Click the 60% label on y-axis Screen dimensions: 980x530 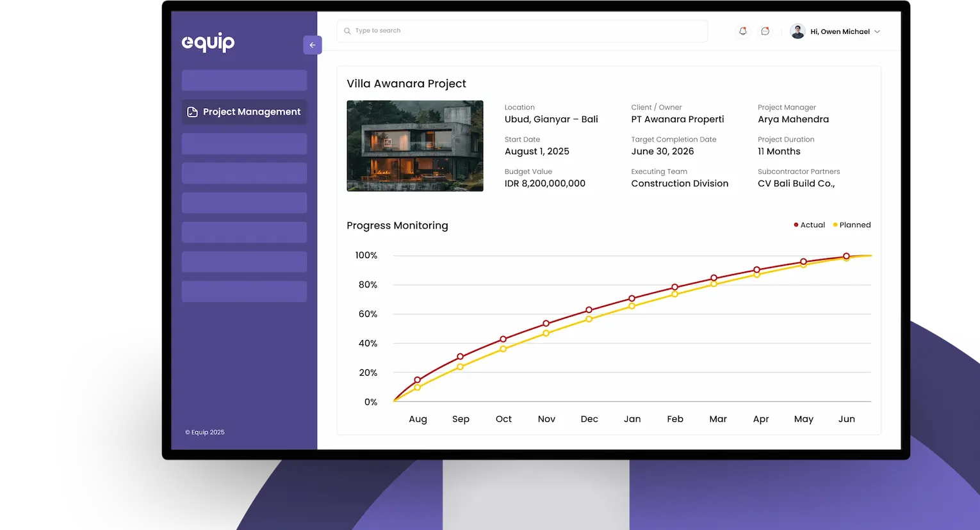tap(368, 314)
